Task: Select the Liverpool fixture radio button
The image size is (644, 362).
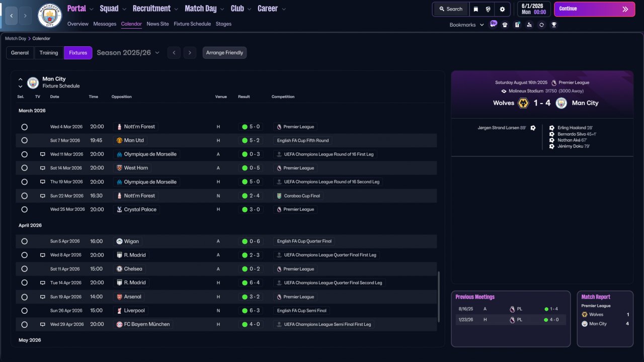Action: coord(24,310)
